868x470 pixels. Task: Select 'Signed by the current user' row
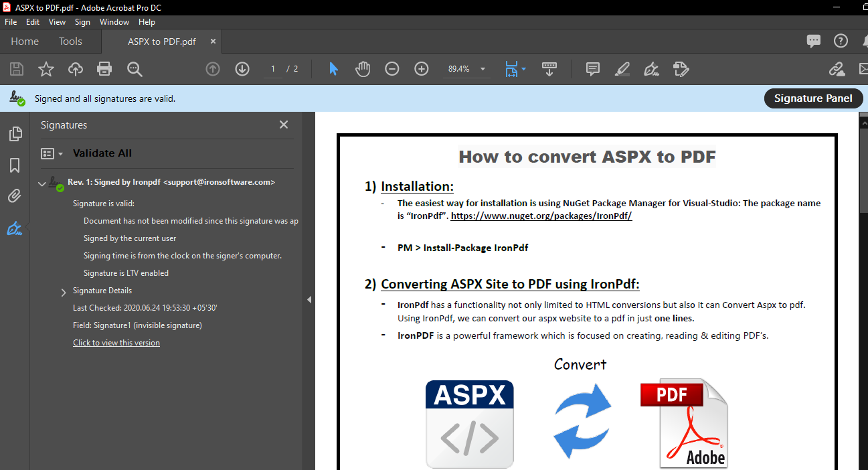tap(130, 238)
